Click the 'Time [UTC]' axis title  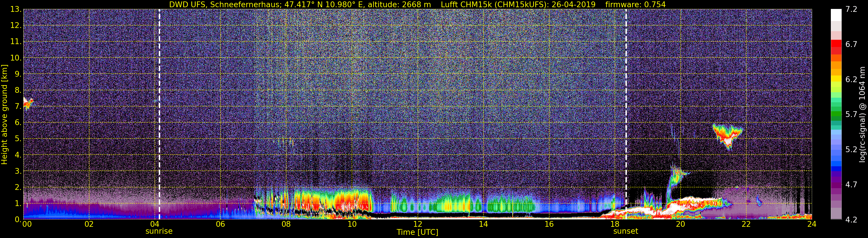pyautogui.click(x=417, y=232)
